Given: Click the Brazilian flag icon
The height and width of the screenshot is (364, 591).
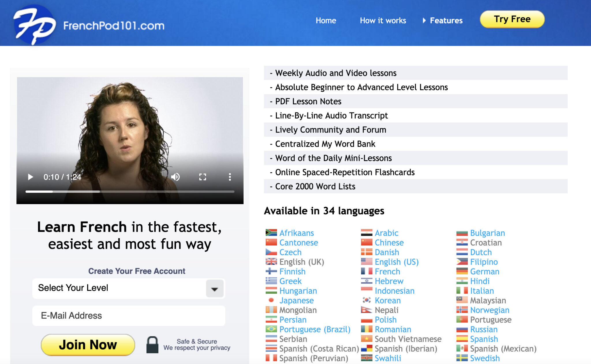Looking at the screenshot, I should pos(271,329).
